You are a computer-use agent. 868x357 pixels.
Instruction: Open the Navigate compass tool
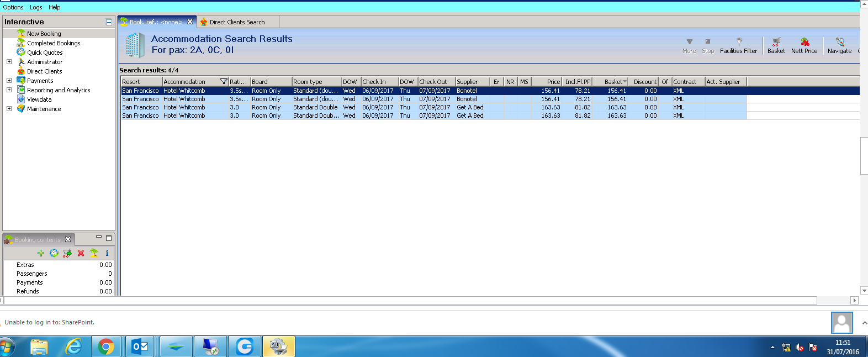pyautogui.click(x=839, y=46)
